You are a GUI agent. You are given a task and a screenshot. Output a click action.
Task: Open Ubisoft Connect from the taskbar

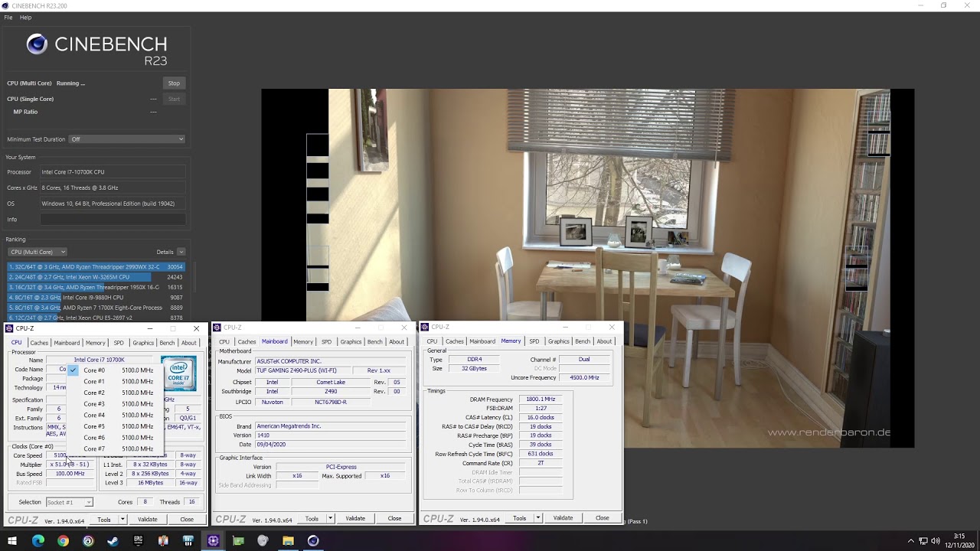click(x=88, y=540)
